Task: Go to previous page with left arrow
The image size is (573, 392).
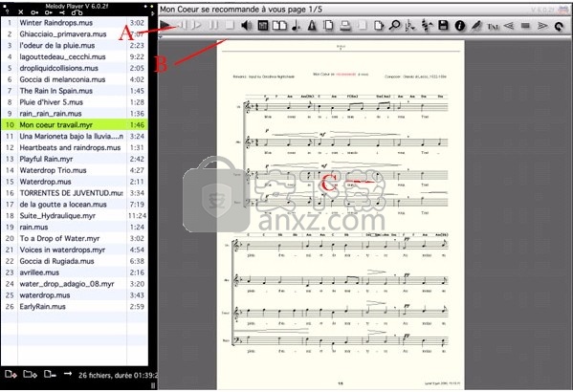Action: coord(509,25)
